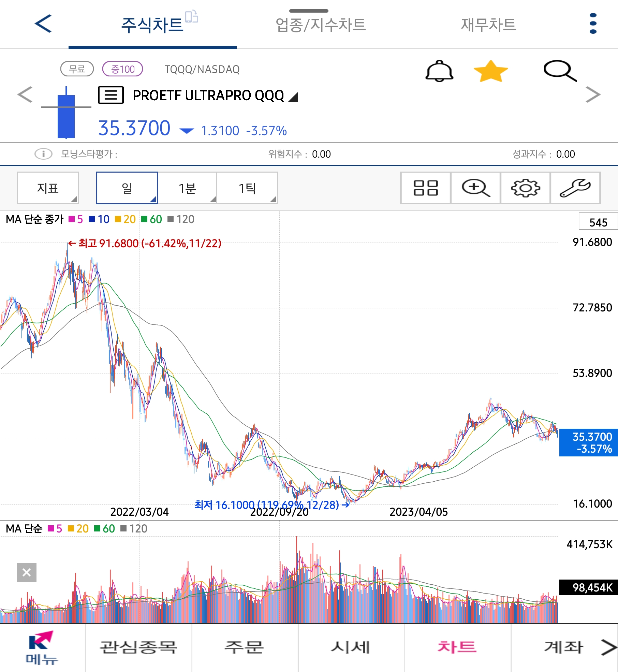Image resolution: width=618 pixels, height=672 pixels.
Task: Open chart settings gear icon
Action: (x=525, y=188)
